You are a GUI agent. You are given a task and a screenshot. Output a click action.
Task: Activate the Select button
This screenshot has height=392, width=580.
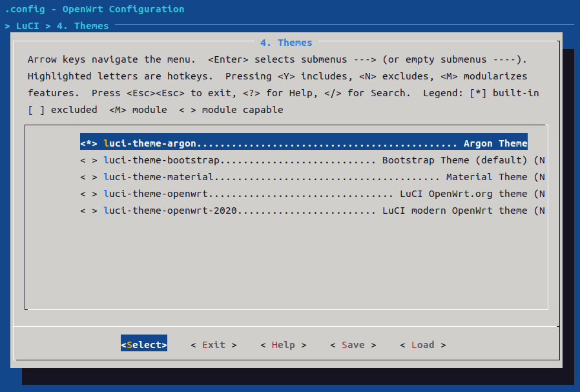coord(144,343)
